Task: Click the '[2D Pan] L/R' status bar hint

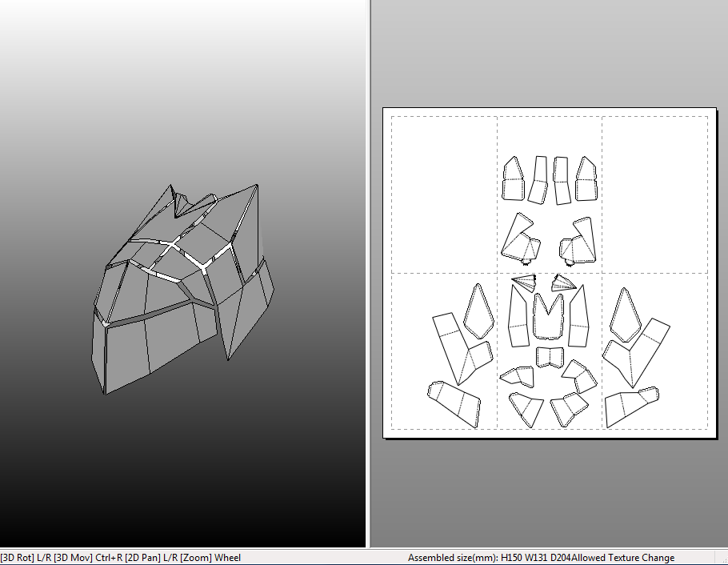Action: (x=151, y=558)
